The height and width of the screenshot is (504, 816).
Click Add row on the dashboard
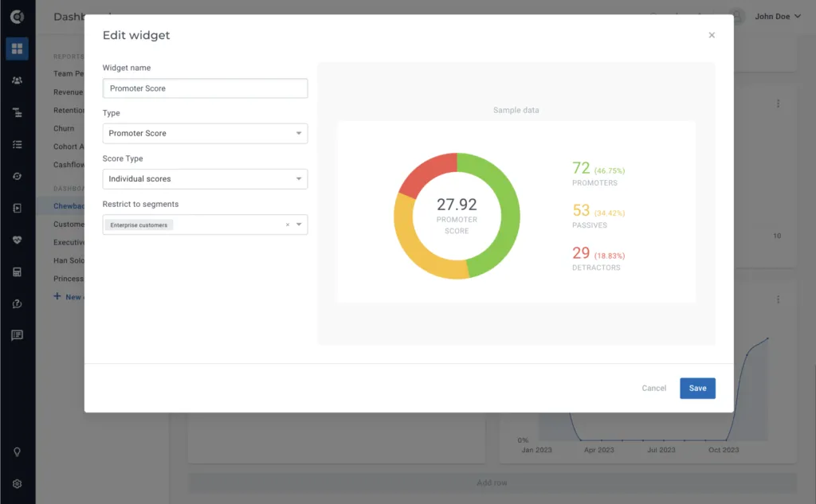[492, 483]
